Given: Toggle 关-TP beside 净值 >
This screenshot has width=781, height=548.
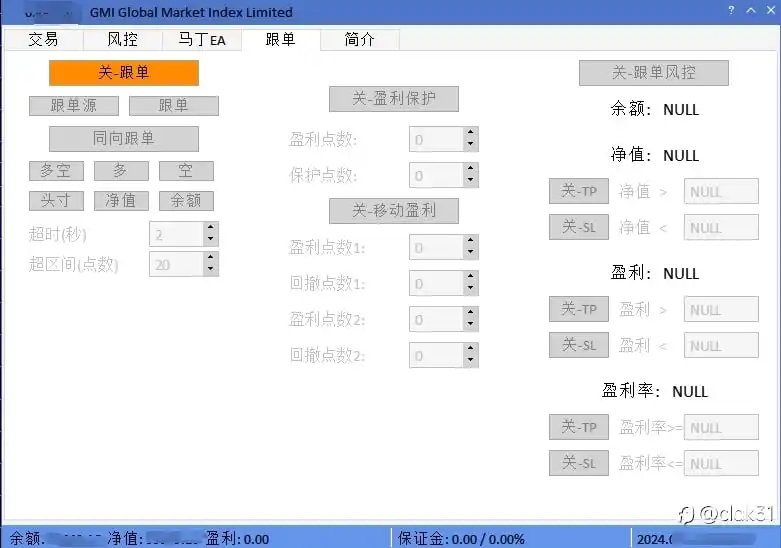Looking at the screenshot, I should tap(579, 191).
